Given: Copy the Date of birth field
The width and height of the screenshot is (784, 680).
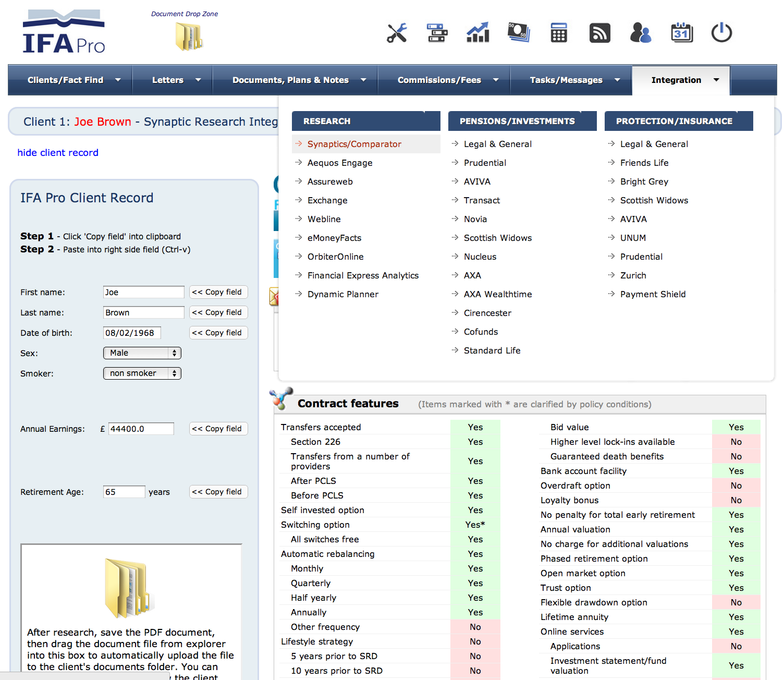Looking at the screenshot, I should (218, 333).
